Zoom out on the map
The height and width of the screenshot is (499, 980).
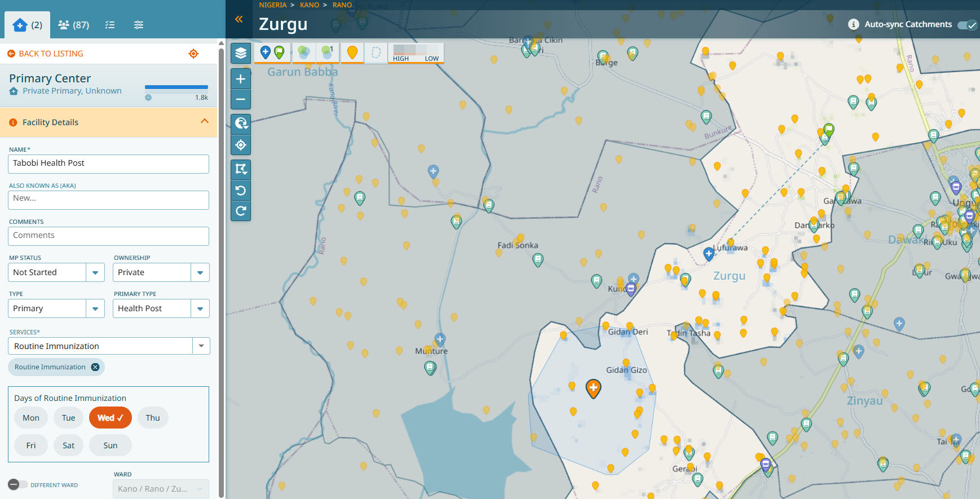coord(241,99)
